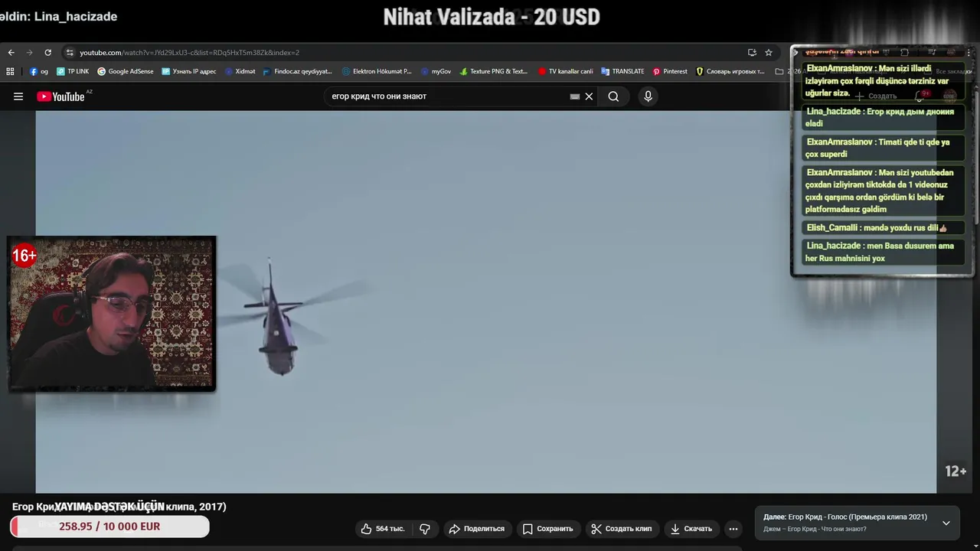The image size is (980, 551).
Task: Bookmark this page with the star icon
Action: tap(769, 53)
